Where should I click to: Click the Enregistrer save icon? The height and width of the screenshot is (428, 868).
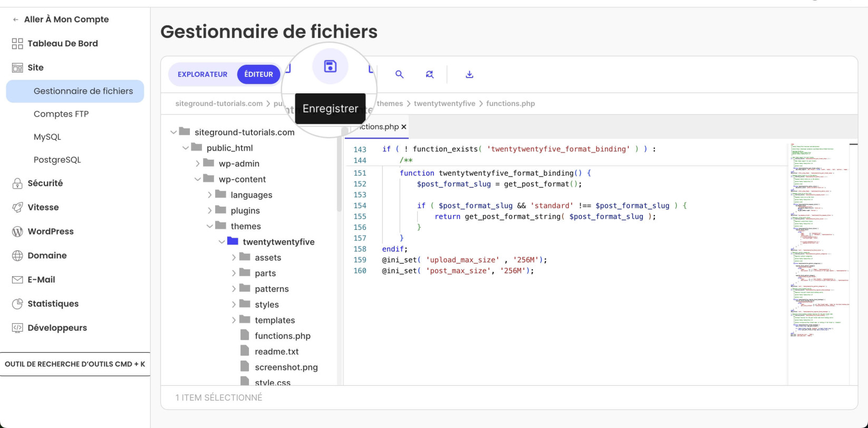[x=330, y=66]
